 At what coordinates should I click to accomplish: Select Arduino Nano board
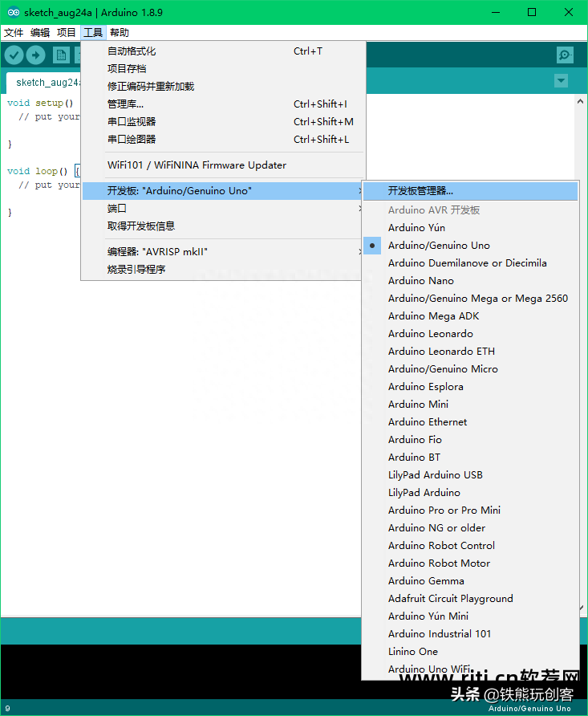click(x=470, y=281)
